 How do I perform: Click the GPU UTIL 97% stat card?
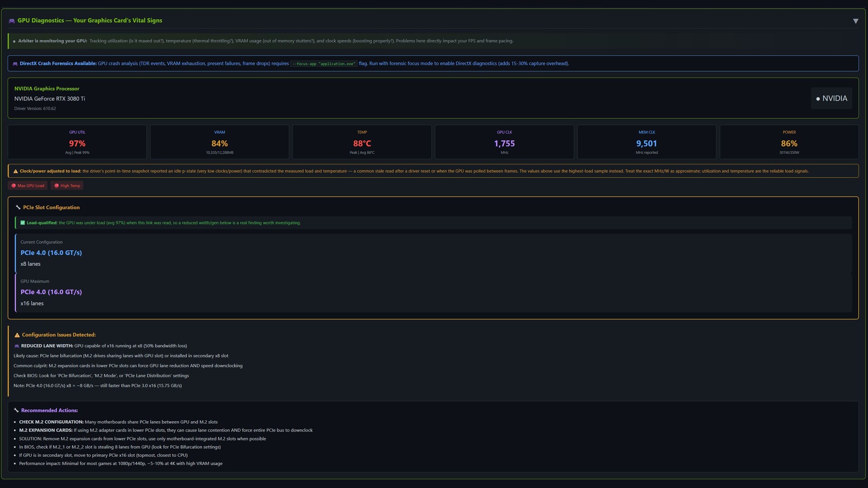tap(77, 142)
